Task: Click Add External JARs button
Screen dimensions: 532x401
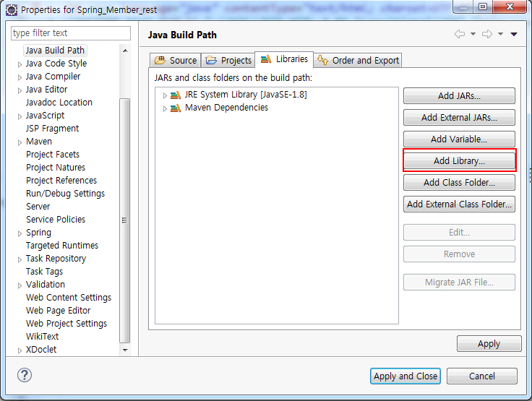Action: (x=459, y=118)
